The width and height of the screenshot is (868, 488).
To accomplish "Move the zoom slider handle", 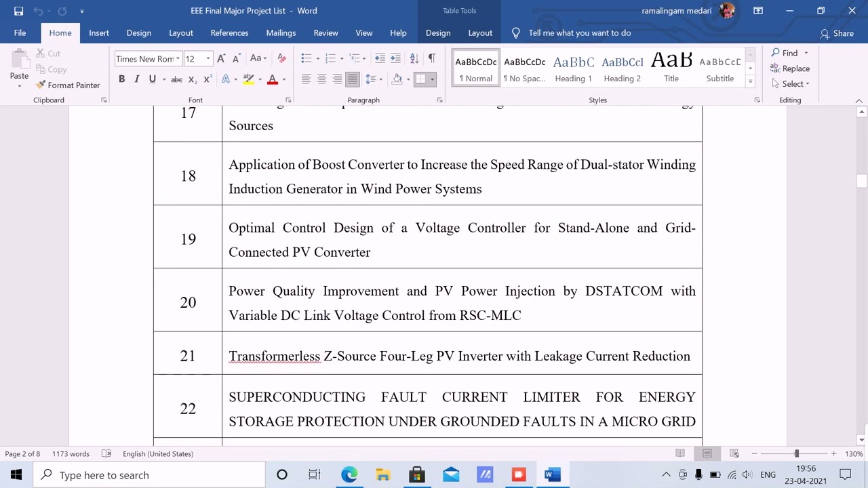I will pyautogui.click(x=797, y=453).
